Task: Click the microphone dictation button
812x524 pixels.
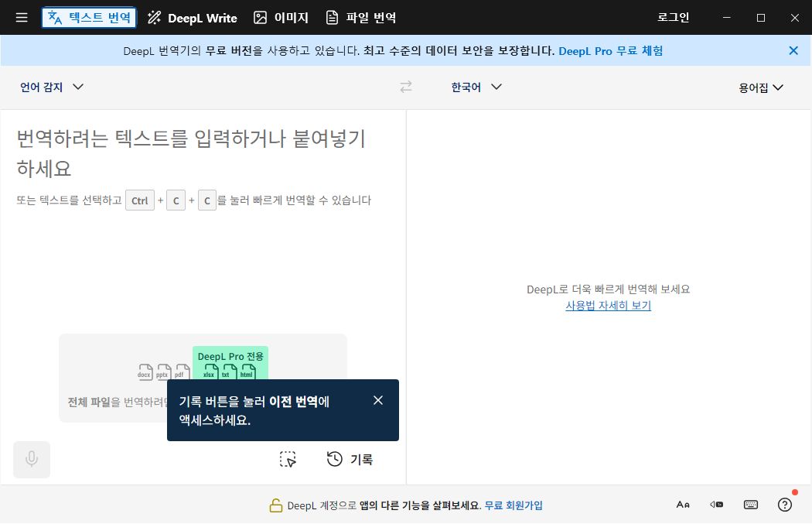Action: point(32,459)
